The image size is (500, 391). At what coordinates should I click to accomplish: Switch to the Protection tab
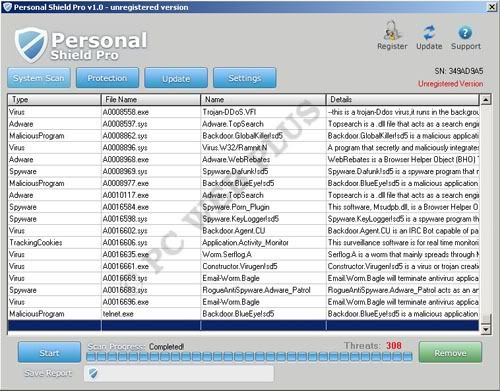107,78
